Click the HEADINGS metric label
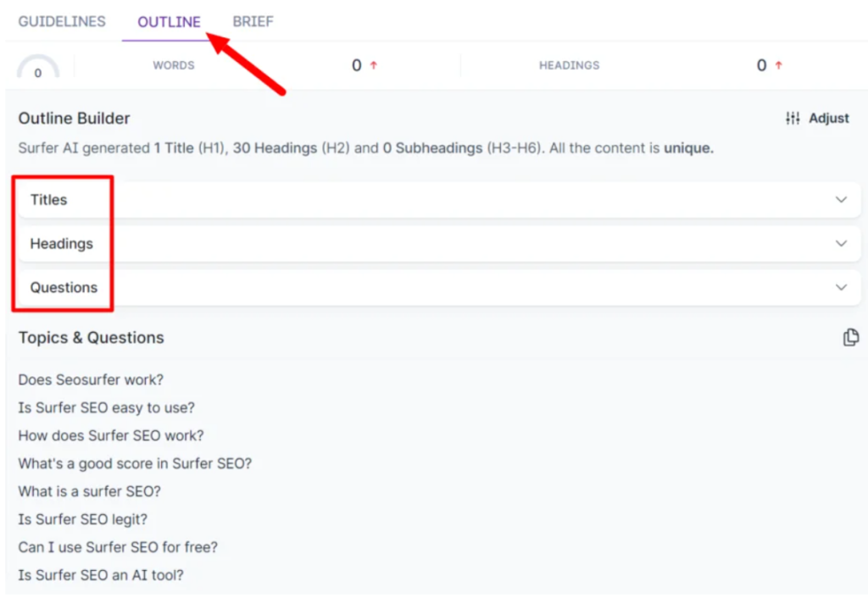This screenshot has height=609, width=868. 569,65
